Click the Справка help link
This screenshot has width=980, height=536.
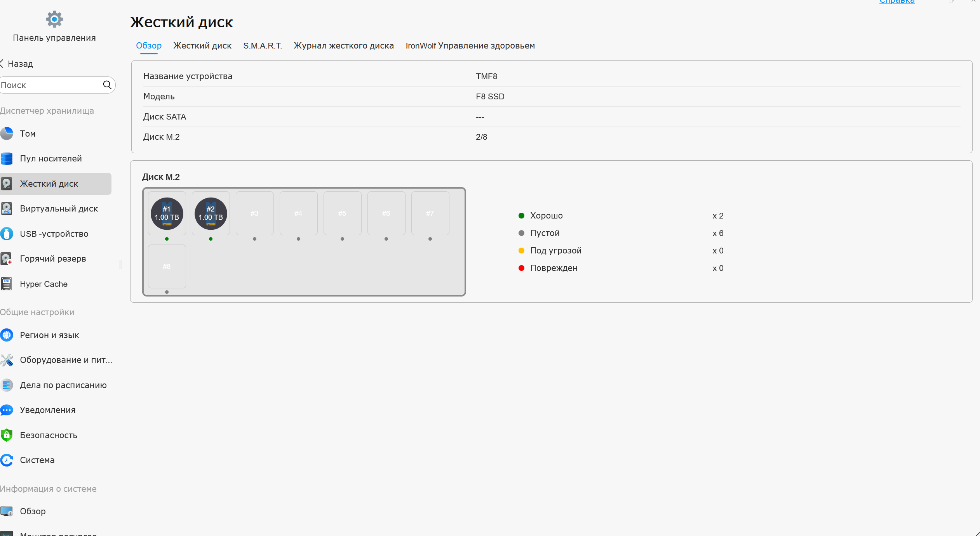click(897, 2)
